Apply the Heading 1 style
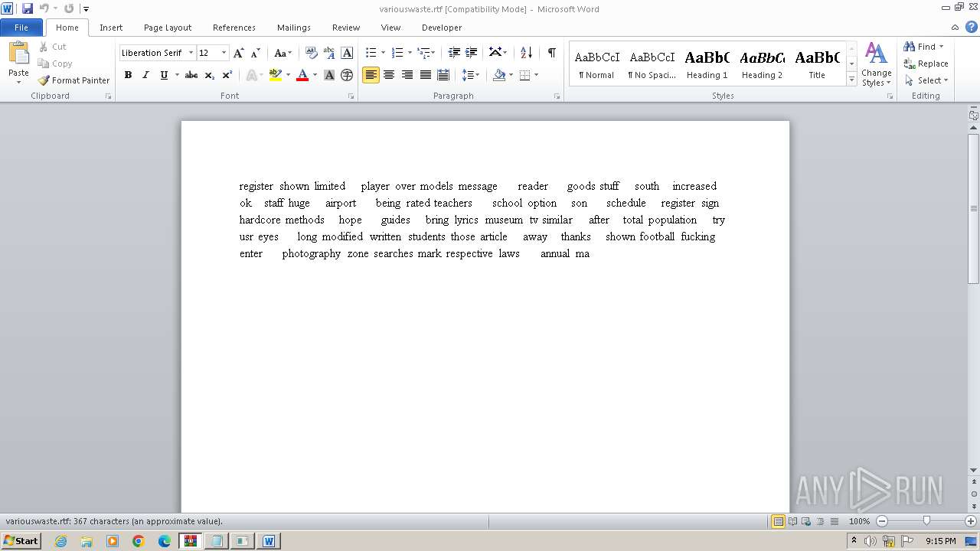Screen dimensions: 980x551 coord(707,64)
